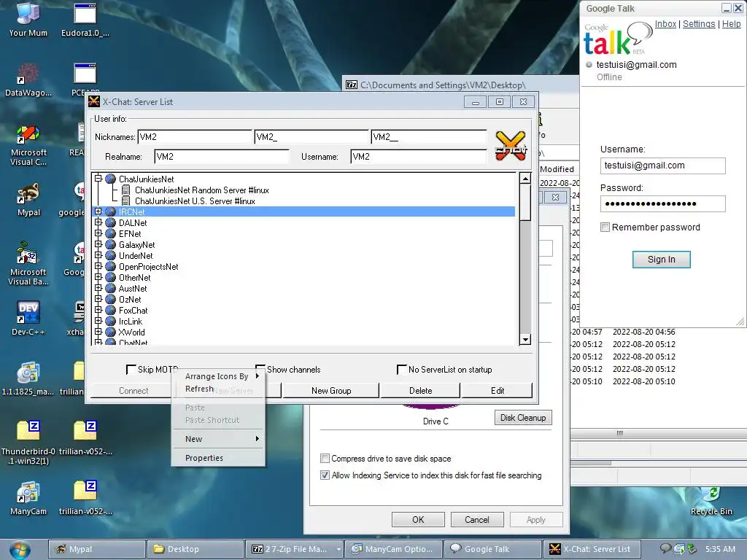The image size is (747, 560).
Task: Open the New submenu in context menu
Action: click(218, 439)
